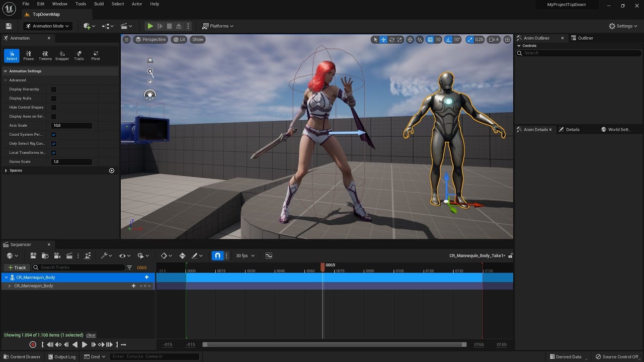The height and width of the screenshot is (362, 644).
Task: Save the current level with the save icon
Action: pyautogui.click(x=9, y=26)
